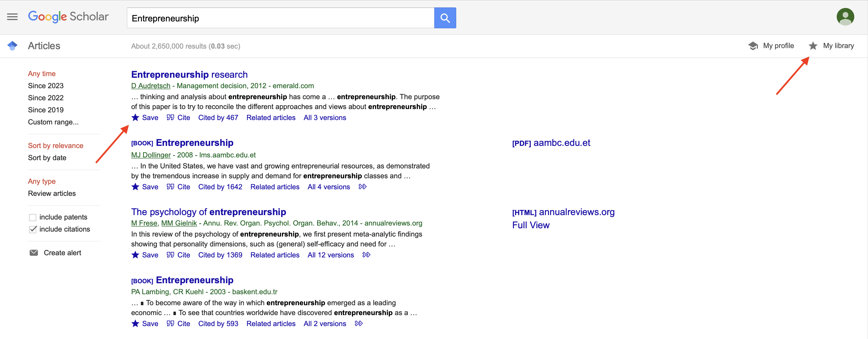
Task: Click the Save star for Entrepreneurship research
Action: tap(135, 117)
